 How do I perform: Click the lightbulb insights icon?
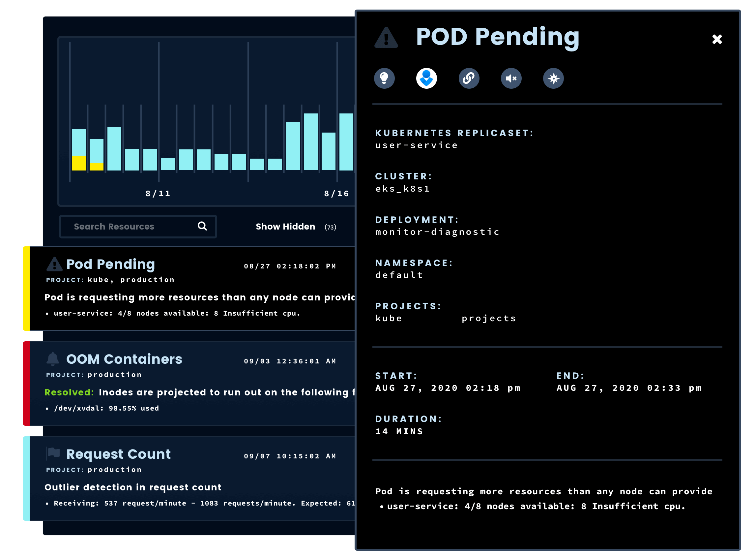[x=384, y=78]
